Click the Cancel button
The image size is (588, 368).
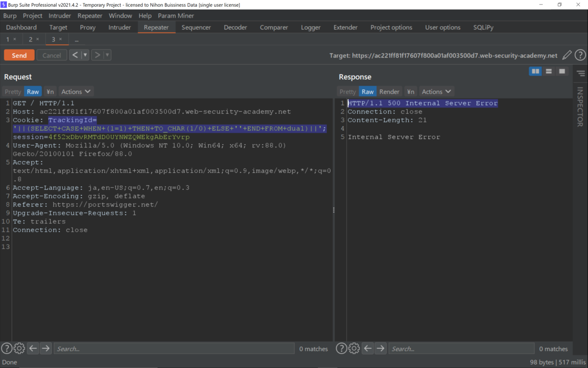tap(52, 55)
